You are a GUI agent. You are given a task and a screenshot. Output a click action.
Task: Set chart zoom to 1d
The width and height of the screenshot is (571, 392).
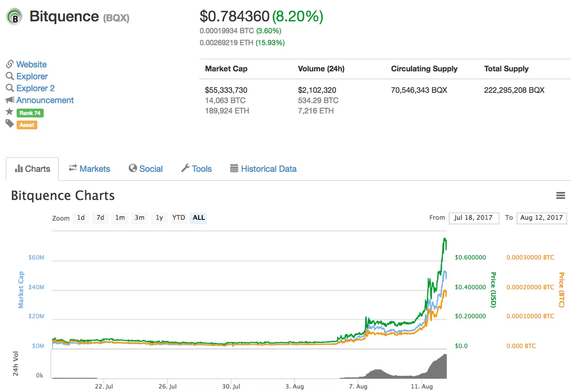click(81, 218)
